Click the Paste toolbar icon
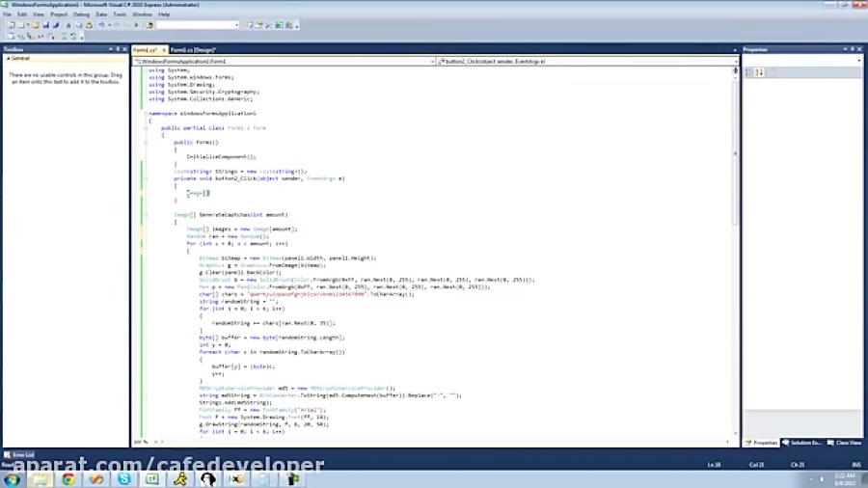Screen dimensions: 868x488 pyautogui.click(x=89, y=25)
